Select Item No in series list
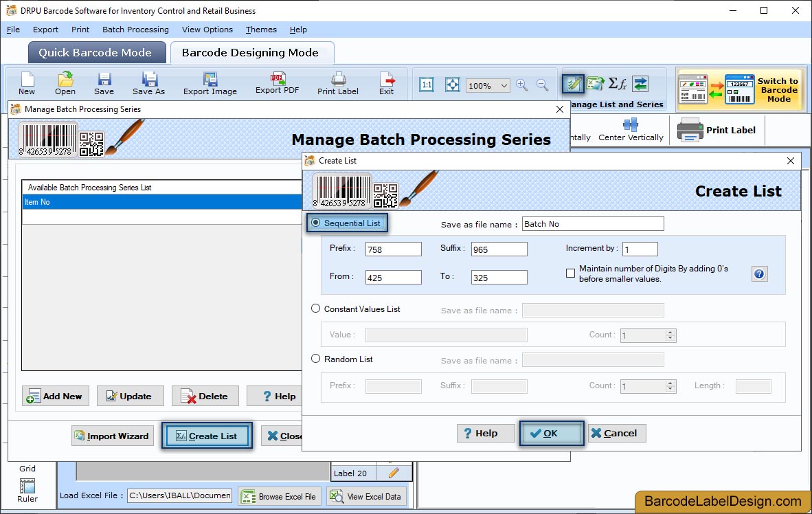 pyautogui.click(x=161, y=202)
